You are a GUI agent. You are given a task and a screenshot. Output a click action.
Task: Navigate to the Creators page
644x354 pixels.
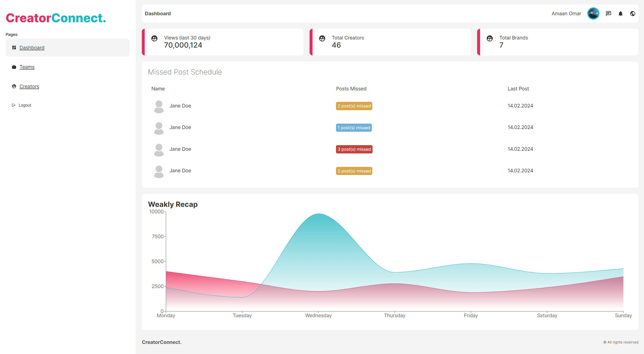coord(29,86)
